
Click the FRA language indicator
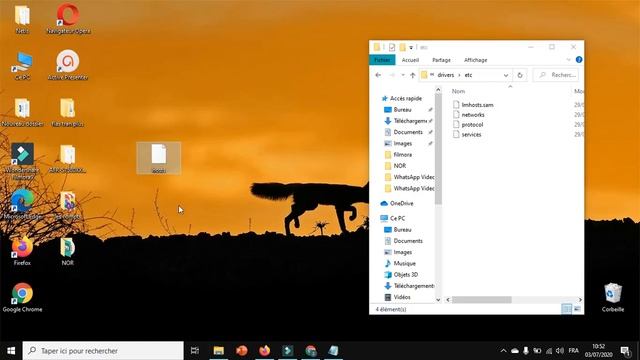(573, 351)
